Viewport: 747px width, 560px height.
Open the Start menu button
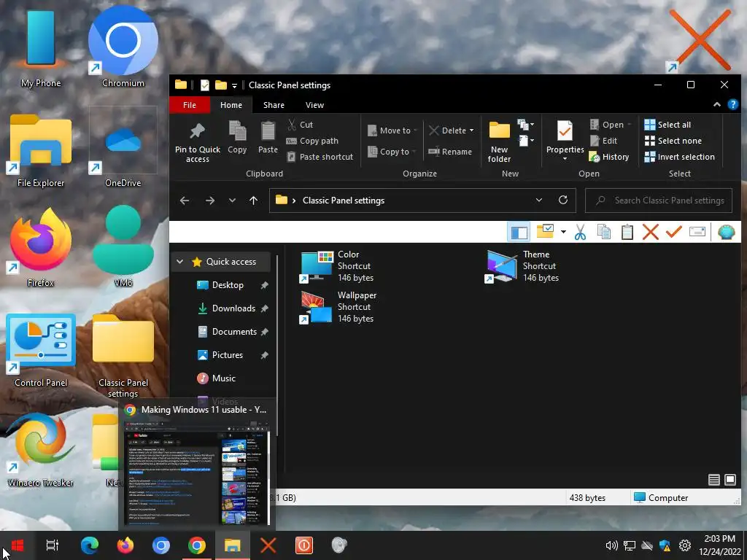click(x=18, y=545)
